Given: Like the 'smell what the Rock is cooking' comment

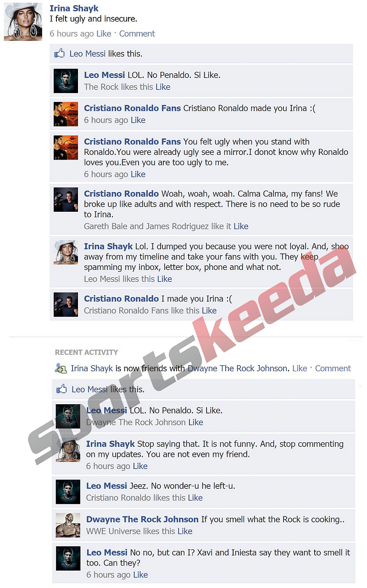Looking at the screenshot, I should click(x=185, y=532).
